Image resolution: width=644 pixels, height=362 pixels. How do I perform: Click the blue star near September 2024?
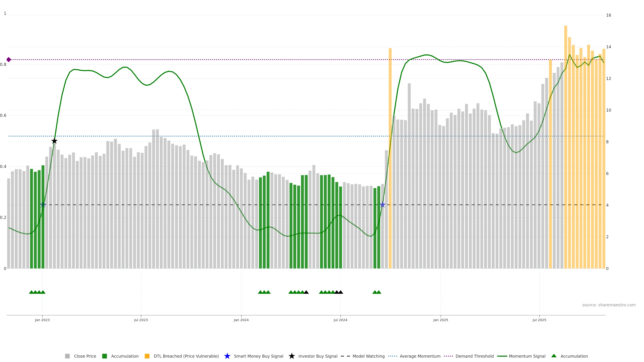pyautogui.click(x=383, y=205)
